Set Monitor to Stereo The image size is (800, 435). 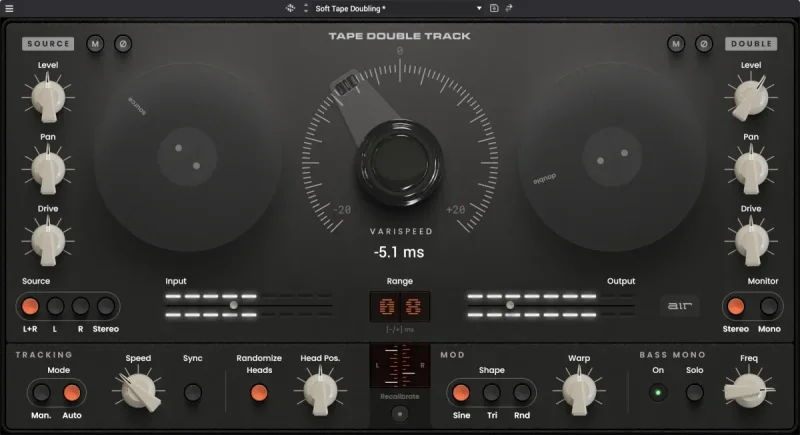tap(735, 306)
